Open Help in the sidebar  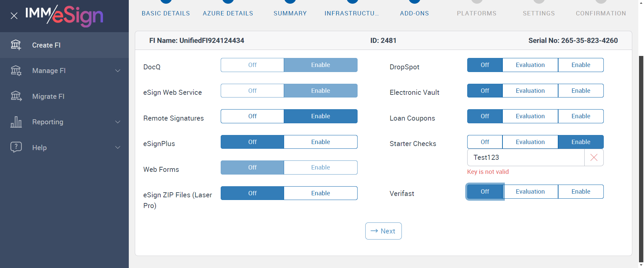tap(64, 147)
